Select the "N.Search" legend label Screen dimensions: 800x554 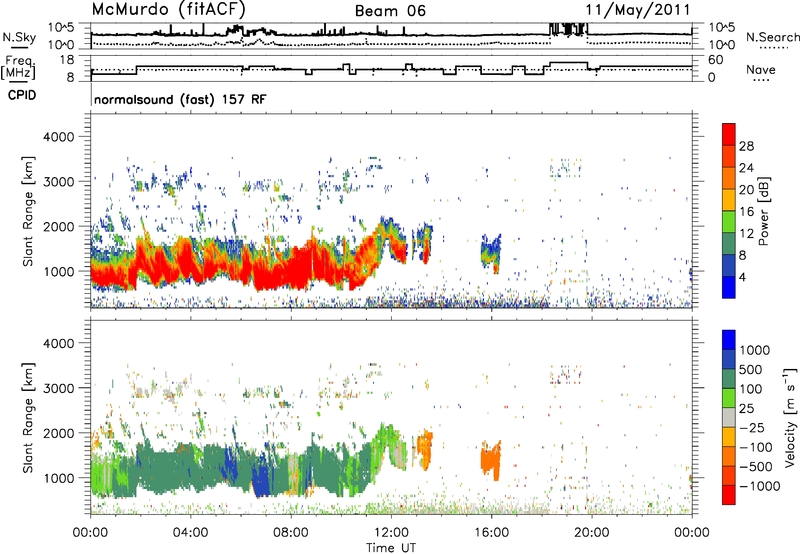772,37
